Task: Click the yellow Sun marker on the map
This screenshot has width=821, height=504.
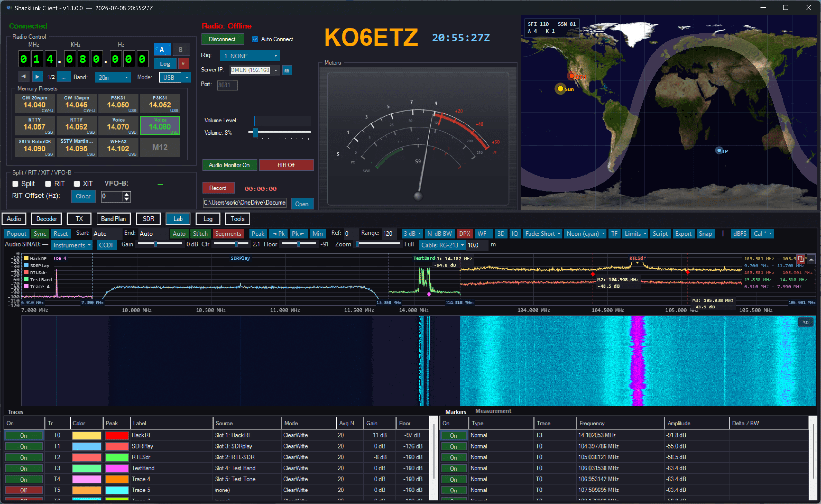Action: tap(560, 89)
